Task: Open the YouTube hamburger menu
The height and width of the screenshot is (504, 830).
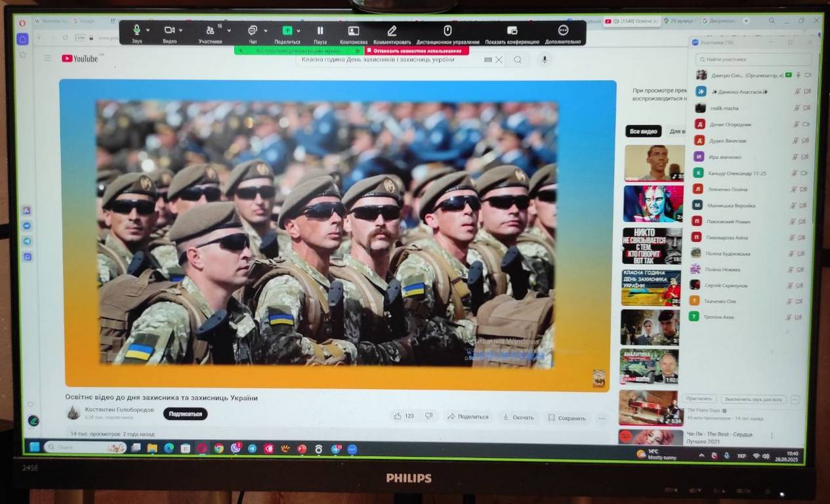Action: (x=48, y=58)
